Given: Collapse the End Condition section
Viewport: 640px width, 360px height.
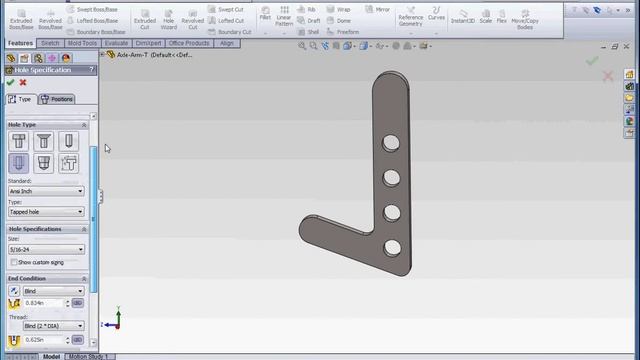Looking at the screenshot, I should pyautogui.click(x=84, y=279).
